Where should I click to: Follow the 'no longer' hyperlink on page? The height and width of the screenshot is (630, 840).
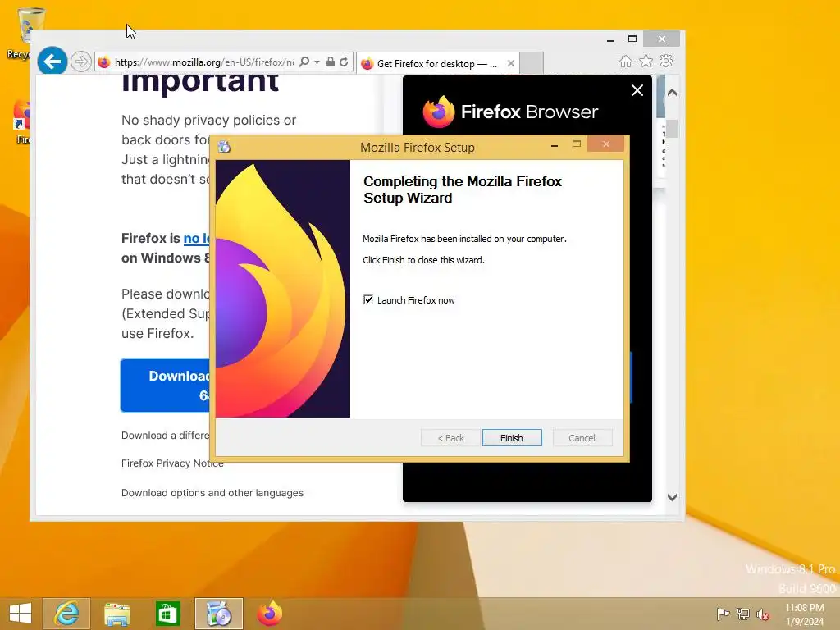(197, 238)
